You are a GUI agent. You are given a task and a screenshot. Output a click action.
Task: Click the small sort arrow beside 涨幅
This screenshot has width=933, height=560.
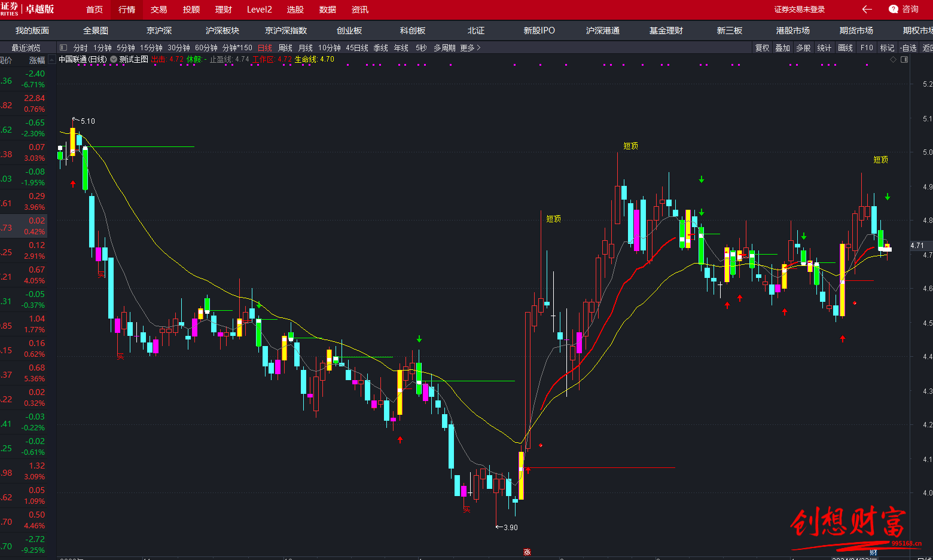click(51, 60)
